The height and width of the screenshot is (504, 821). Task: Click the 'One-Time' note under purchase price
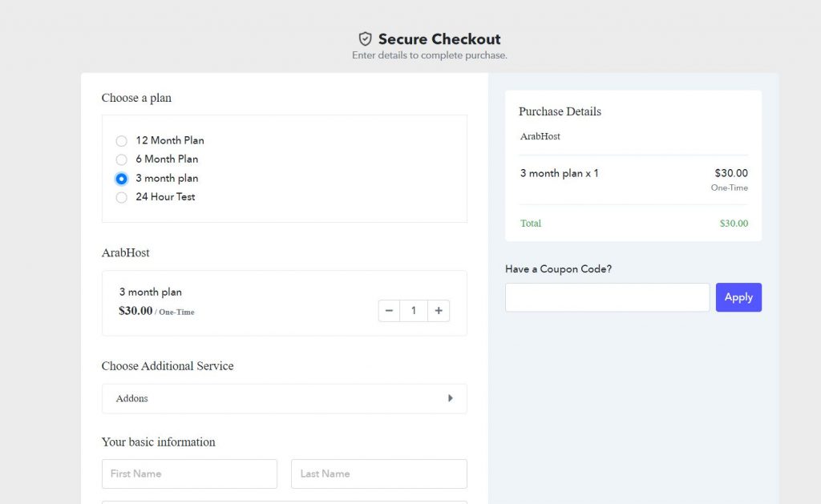point(729,187)
